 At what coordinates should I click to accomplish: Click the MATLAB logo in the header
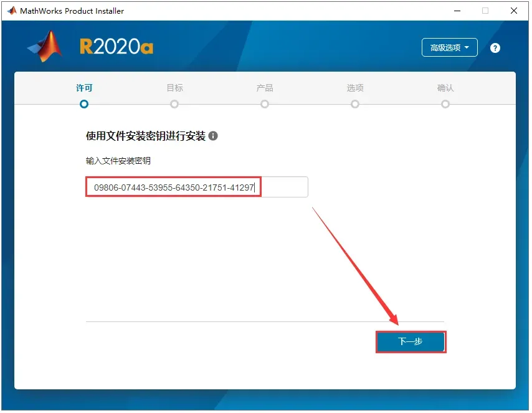pos(45,47)
